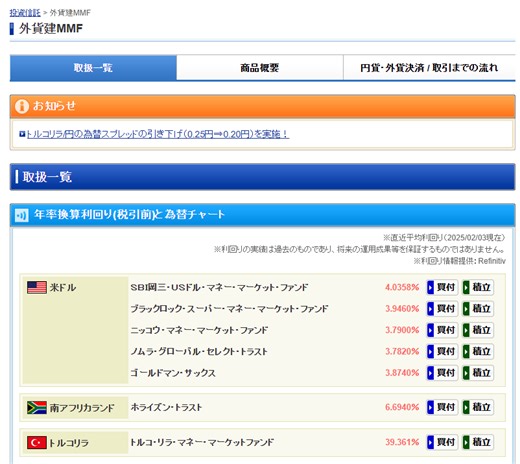
Task: Click the 外貨建MMF page heading
Action: click(51, 29)
